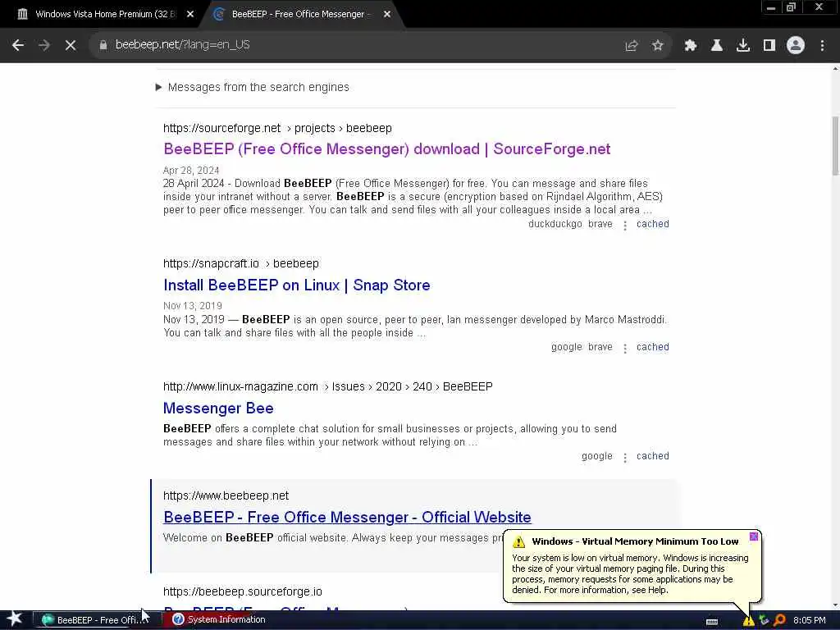Switch to Windows Vista Home Premium tab
This screenshot has height=630, width=840.
coord(106,15)
